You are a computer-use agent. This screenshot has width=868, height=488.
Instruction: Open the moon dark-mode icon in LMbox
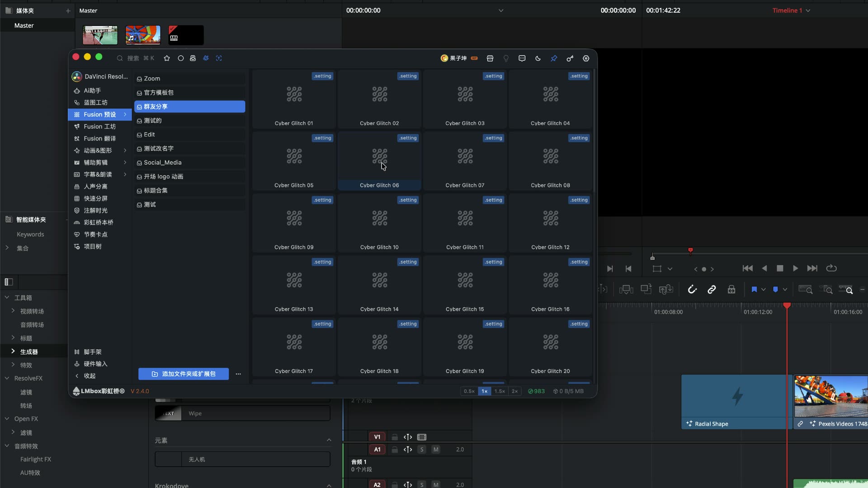pyautogui.click(x=538, y=58)
